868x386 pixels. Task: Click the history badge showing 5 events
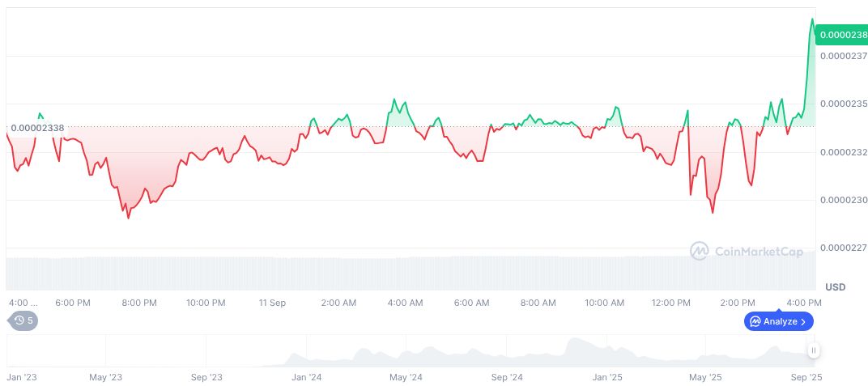23,320
